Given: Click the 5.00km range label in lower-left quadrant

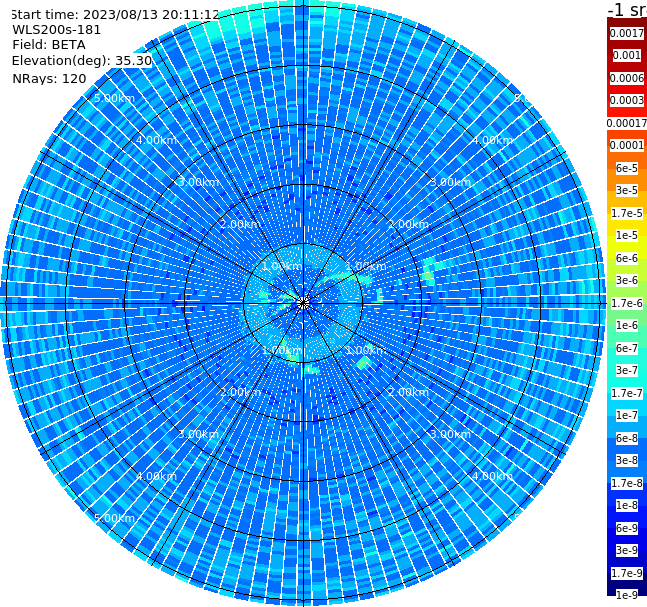Looking at the screenshot, I should tap(114, 518).
